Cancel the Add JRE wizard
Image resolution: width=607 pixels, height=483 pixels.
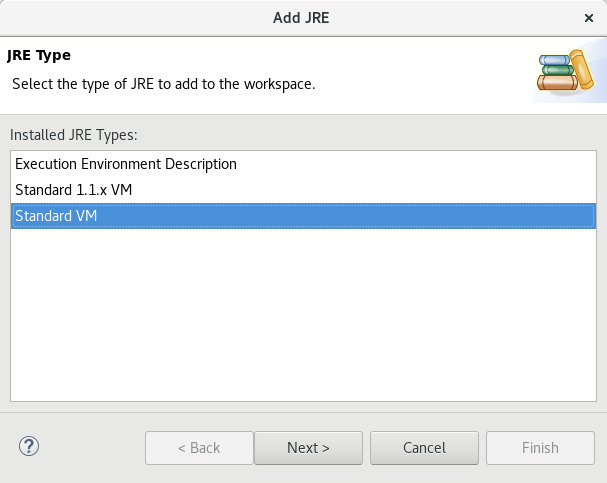(424, 448)
